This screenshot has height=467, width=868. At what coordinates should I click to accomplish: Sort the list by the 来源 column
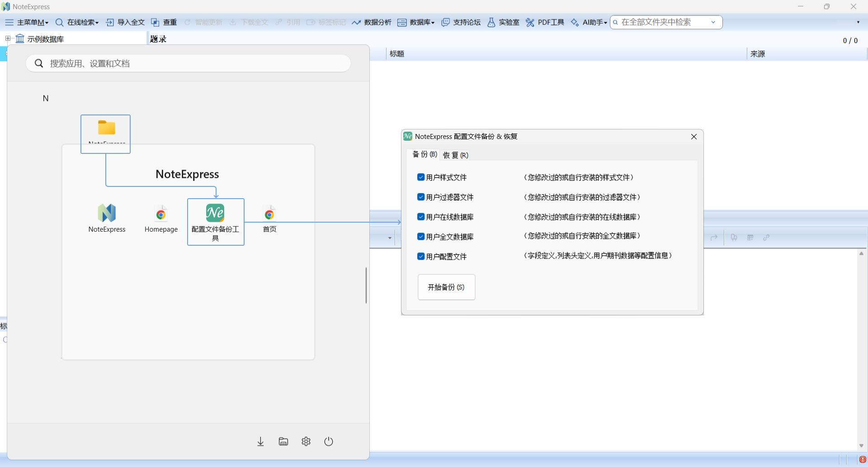click(807, 54)
